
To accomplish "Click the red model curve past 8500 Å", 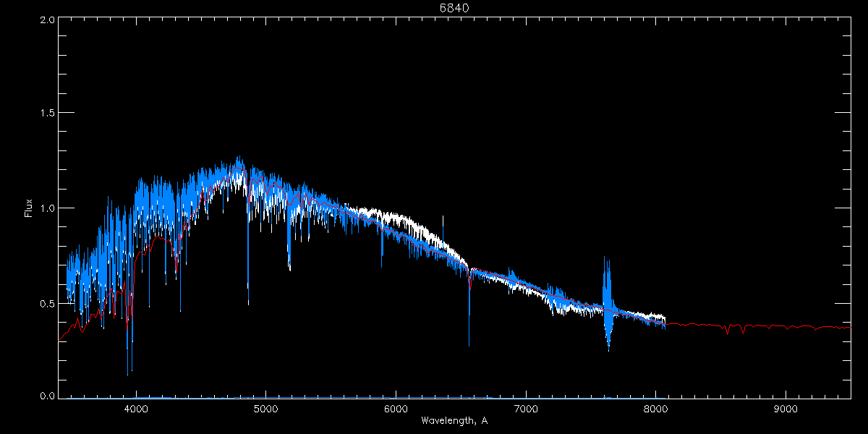I will pyautogui.click(x=796, y=328).
